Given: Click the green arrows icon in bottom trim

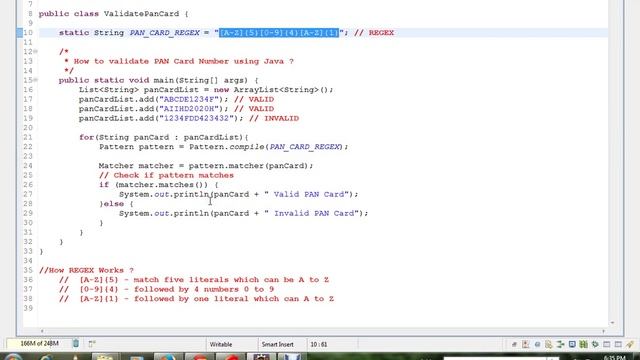Looking at the screenshot, I should [x=560, y=344].
